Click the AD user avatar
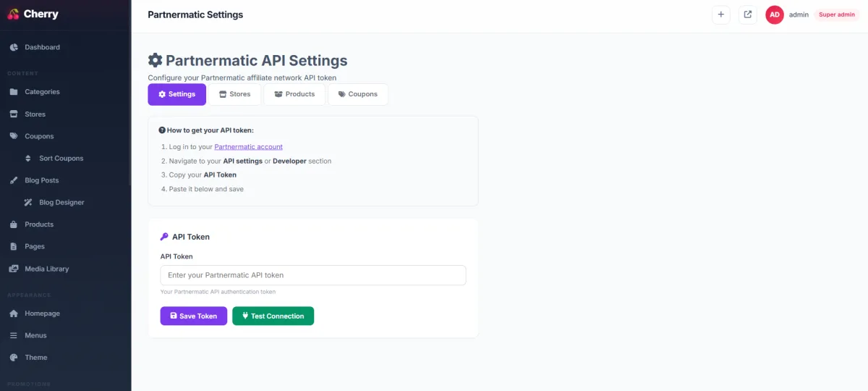 tap(775, 14)
